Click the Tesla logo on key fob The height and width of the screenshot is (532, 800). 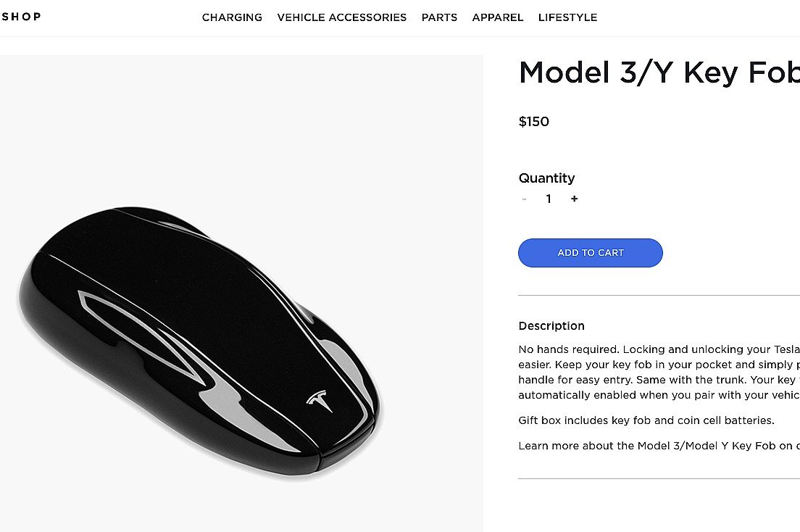coord(320,401)
